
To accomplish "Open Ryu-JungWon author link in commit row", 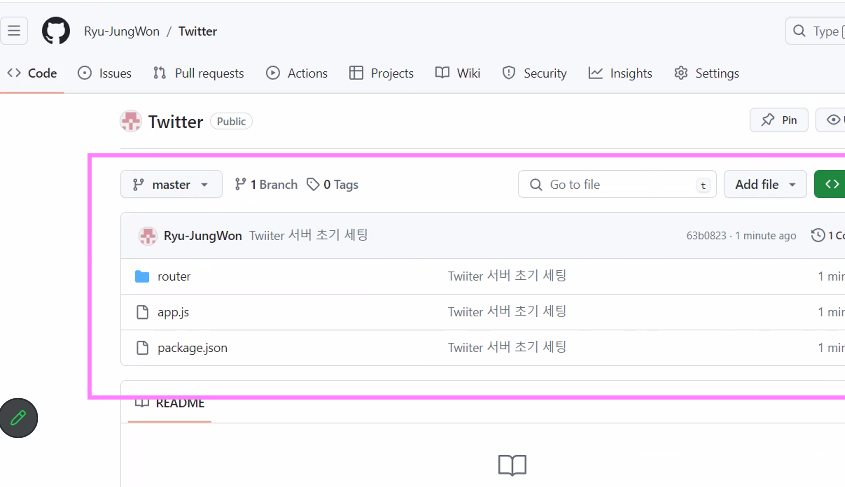I will [x=203, y=236].
